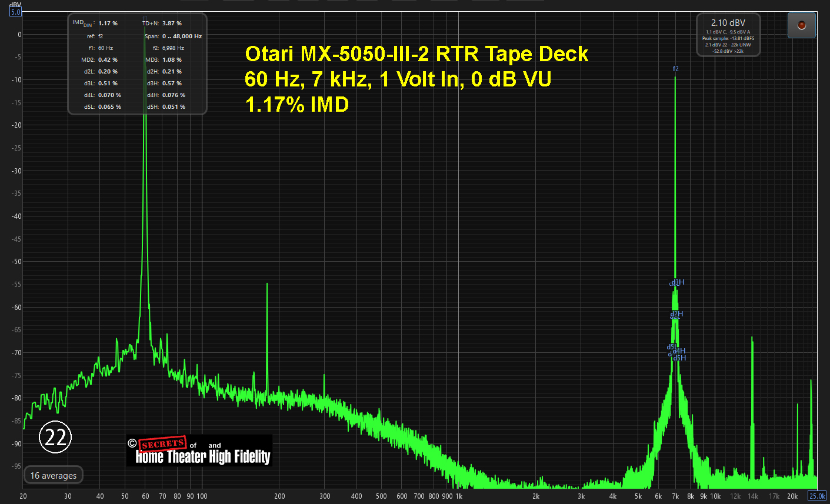This screenshot has width=830, height=504.
Task: Select the IMD DIN 1.17 % value
Action: click(x=108, y=24)
